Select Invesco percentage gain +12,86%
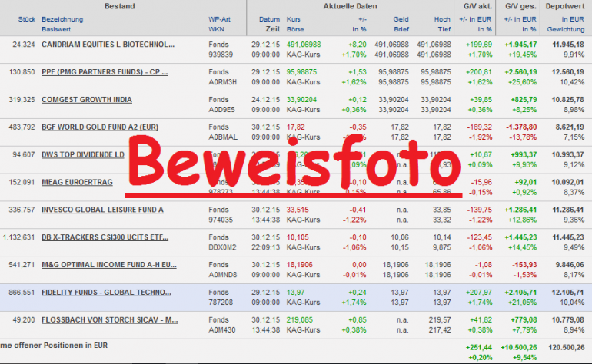 [523, 220]
